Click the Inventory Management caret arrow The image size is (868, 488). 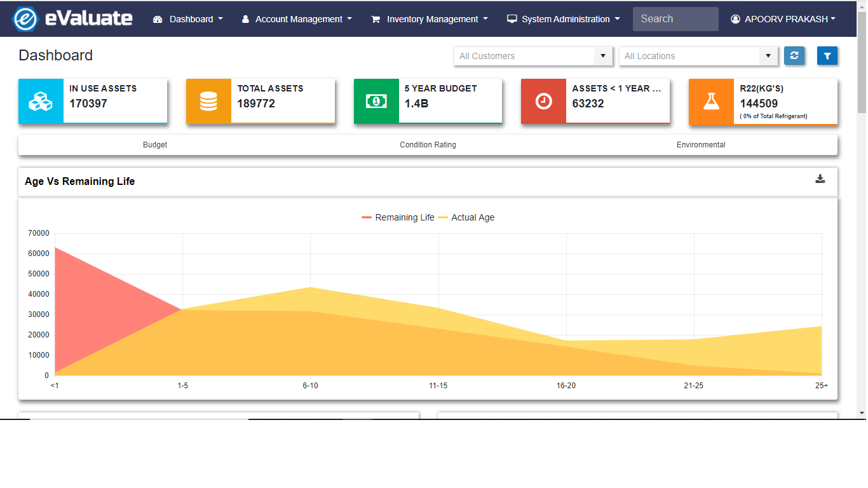click(x=485, y=19)
